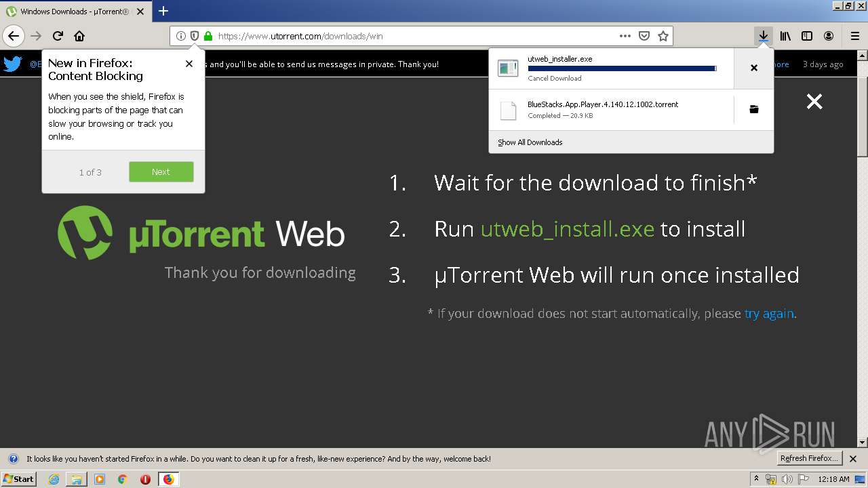This screenshot has height=488, width=868.
Task: Click Next in the Content Blocking tour
Action: tap(161, 172)
